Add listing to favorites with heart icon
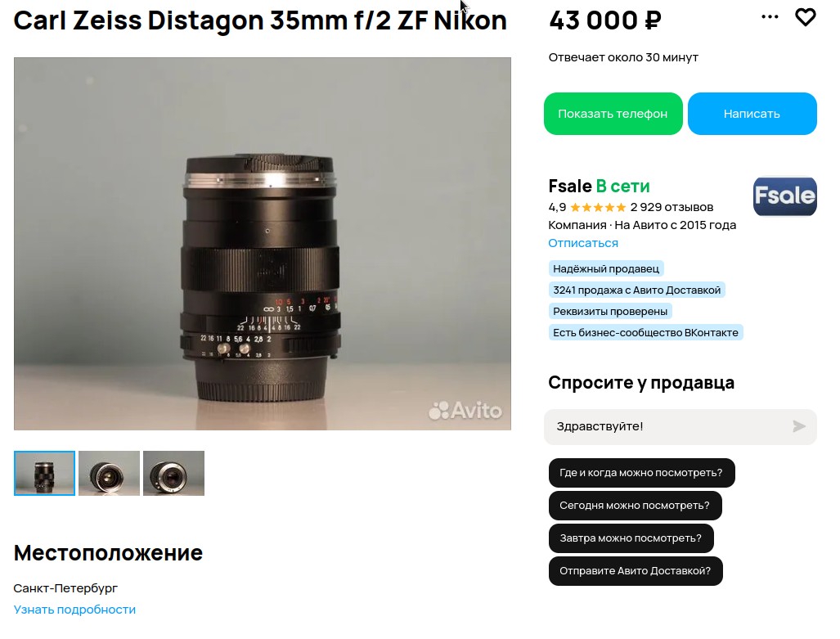 [x=805, y=18]
